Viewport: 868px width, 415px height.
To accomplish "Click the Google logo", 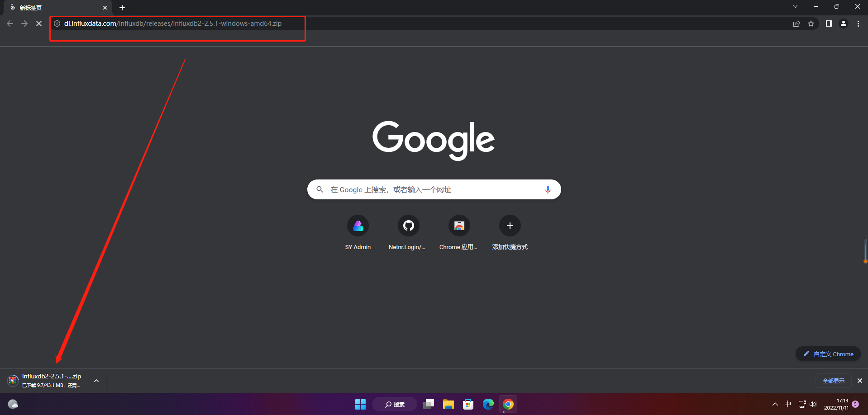I will pyautogui.click(x=434, y=140).
